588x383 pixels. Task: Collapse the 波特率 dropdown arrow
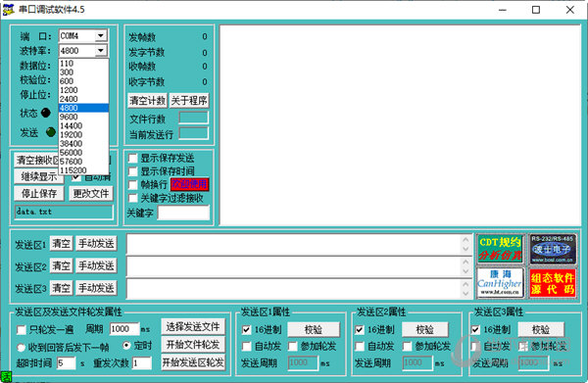101,51
